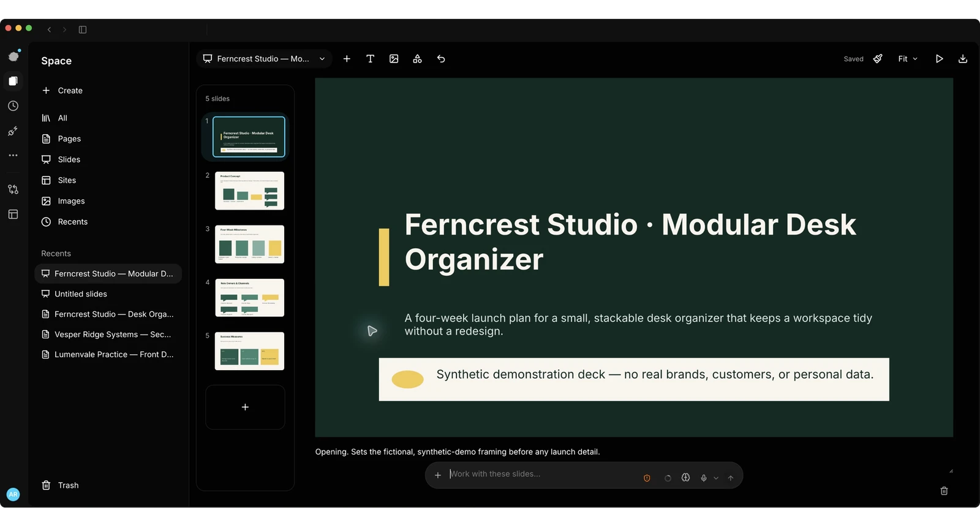Click the microphone icon in the prompt bar
The width and height of the screenshot is (980, 527).
pyautogui.click(x=704, y=478)
